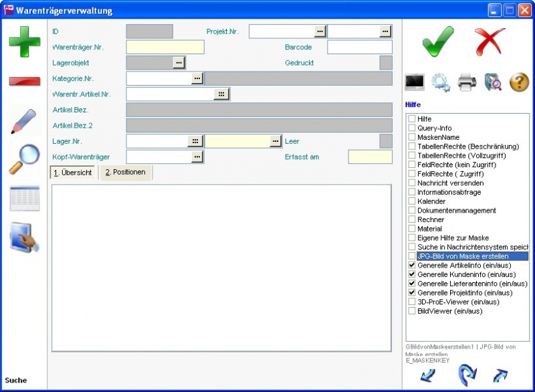The width and height of the screenshot is (535, 392).
Task: Switch to the Positionen tab
Action: point(126,173)
